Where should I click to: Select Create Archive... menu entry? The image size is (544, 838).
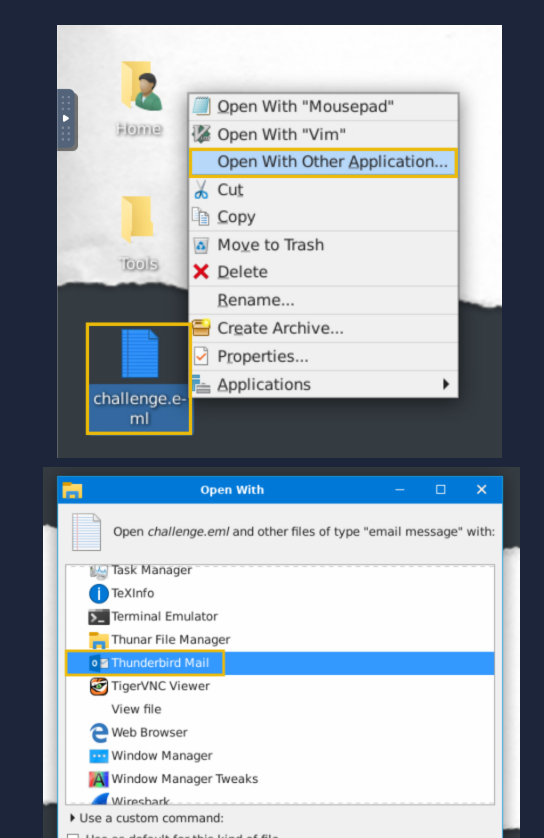323,328
